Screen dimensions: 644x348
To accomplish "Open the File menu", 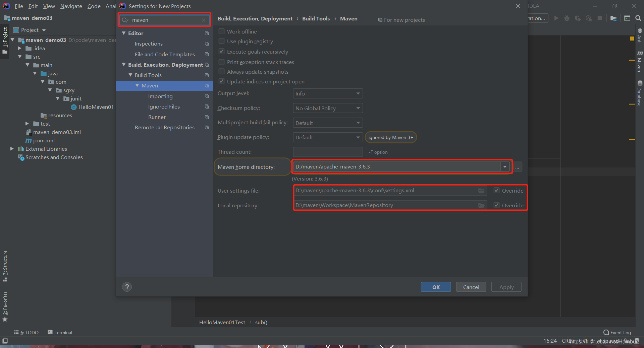I will pos(19,6).
